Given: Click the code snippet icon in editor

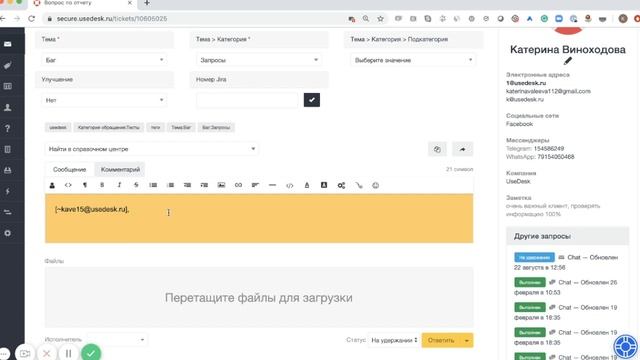Looking at the screenshot, I should (289, 185).
